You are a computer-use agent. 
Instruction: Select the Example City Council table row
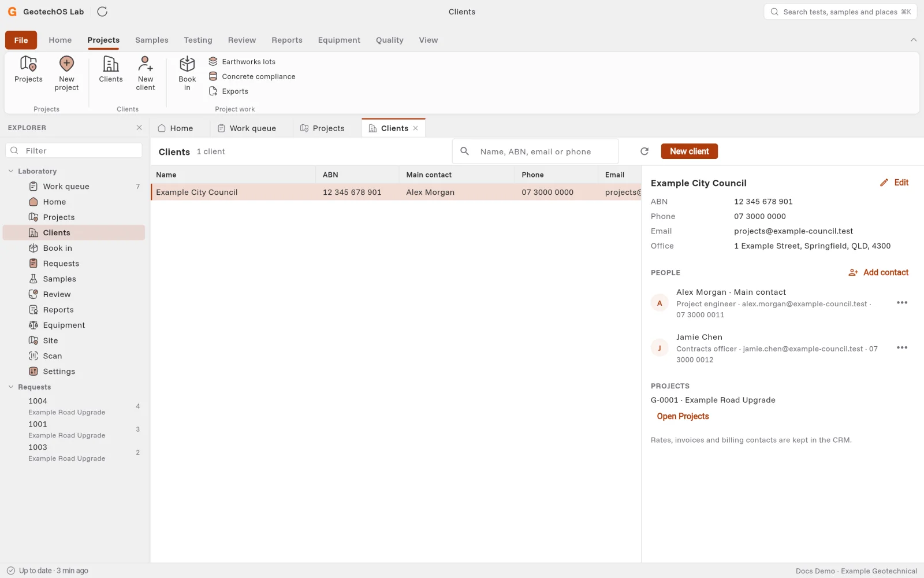click(396, 192)
